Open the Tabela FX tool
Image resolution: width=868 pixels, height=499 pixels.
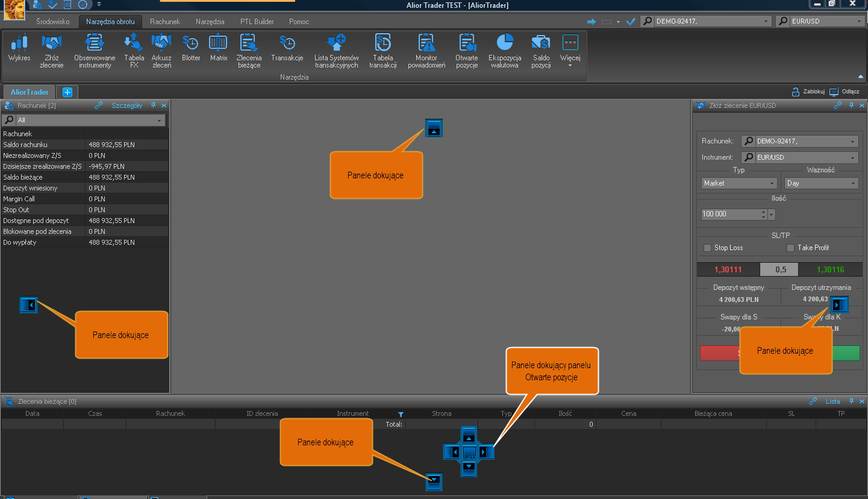pos(134,51)
